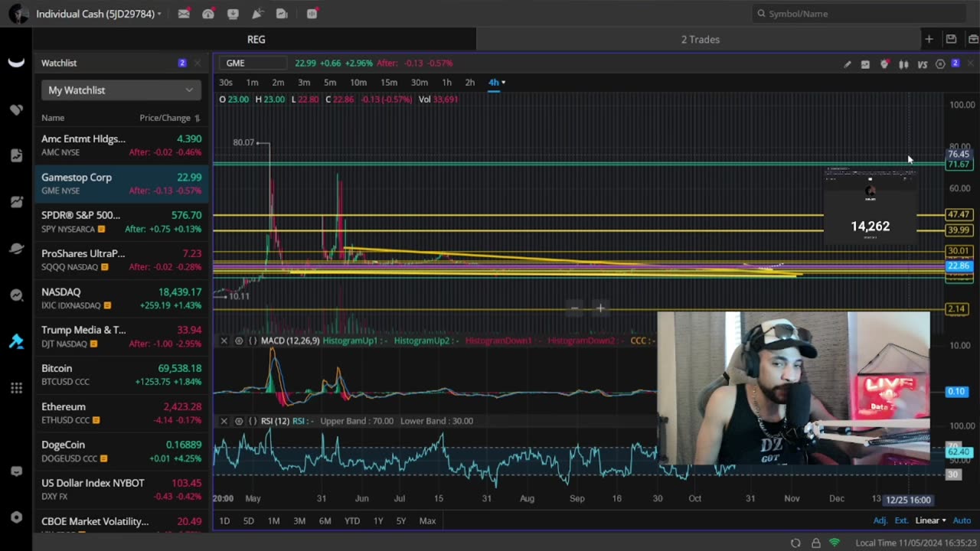Open the chart document icon in top bar

point(282,14)
